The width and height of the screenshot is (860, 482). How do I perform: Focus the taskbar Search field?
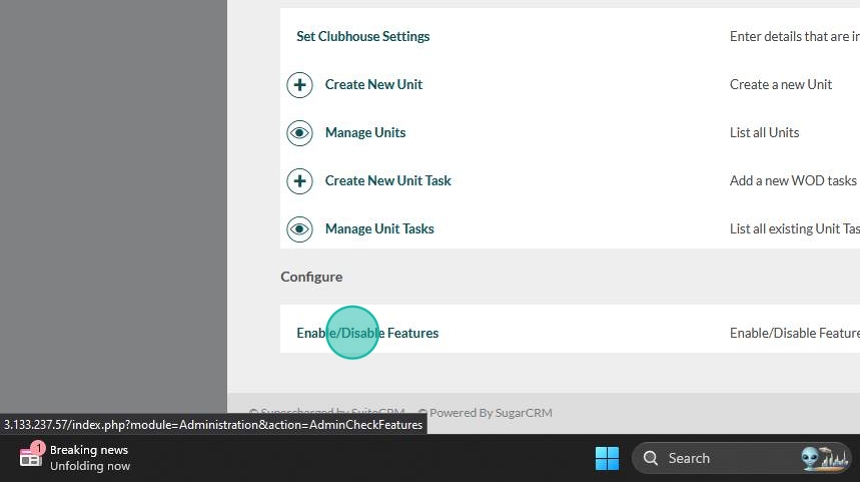click(x=715, y=458)
